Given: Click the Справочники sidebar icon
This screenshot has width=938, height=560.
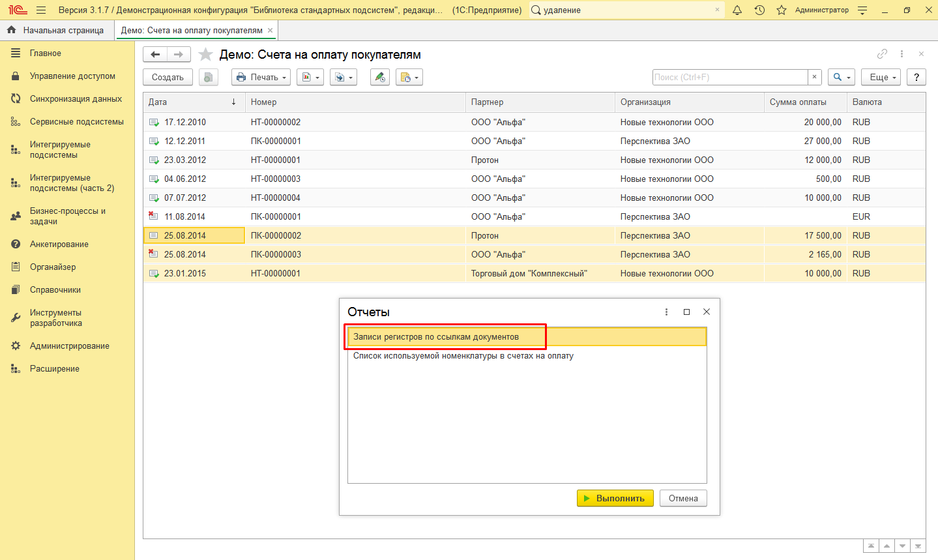Looking at the screenshot, I should [16, 290].
